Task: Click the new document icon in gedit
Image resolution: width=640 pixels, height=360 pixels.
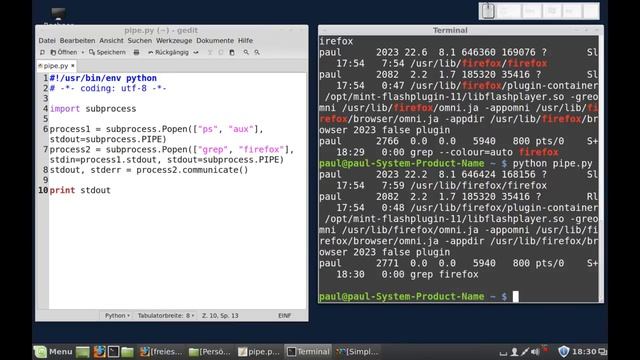Action: point(42,52)
